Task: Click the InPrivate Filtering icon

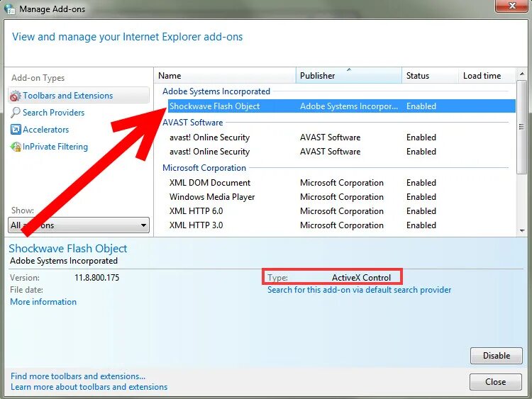Action: pyautogui.click(x=16, y=147)
